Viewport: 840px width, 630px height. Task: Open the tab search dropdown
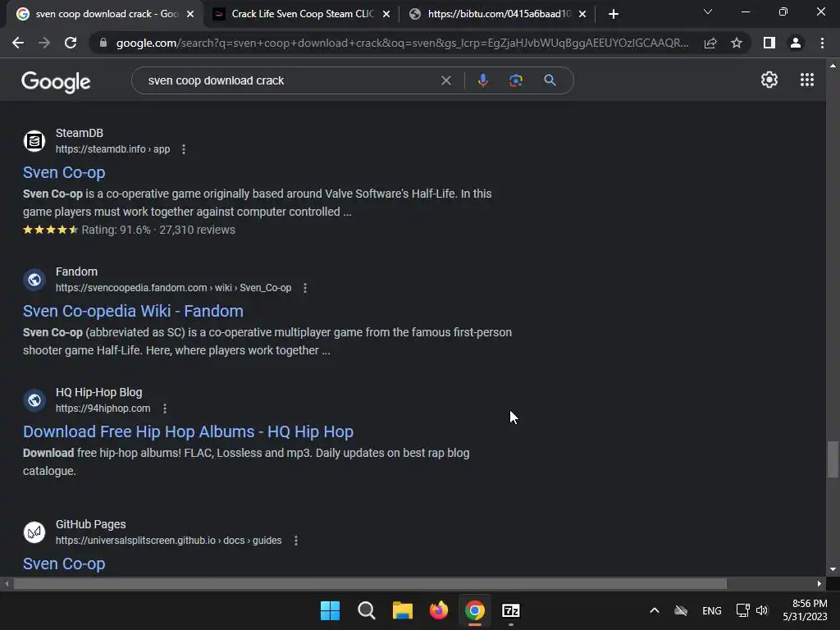click(708, 11)
